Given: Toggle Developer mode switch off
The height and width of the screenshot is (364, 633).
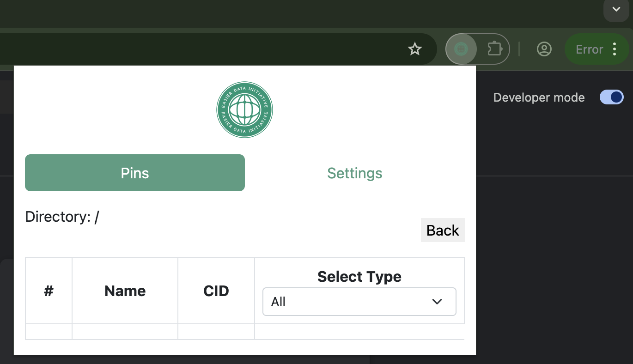Looking at the screenshot, I should click(611, 97).
